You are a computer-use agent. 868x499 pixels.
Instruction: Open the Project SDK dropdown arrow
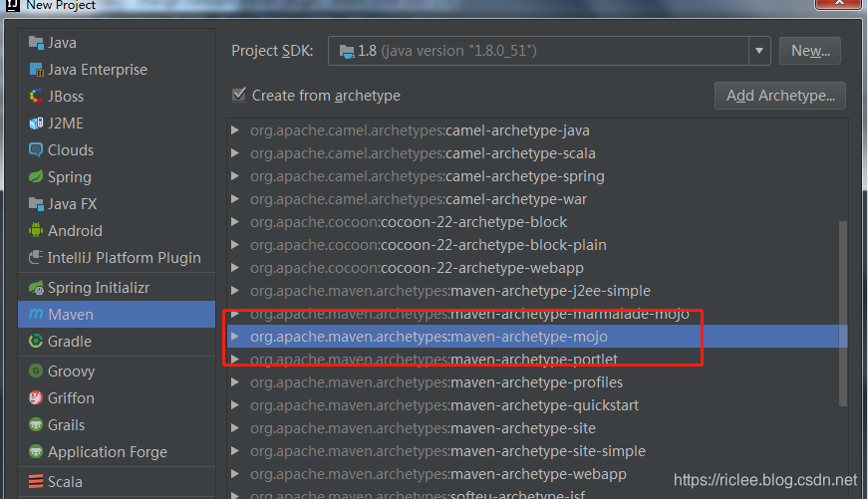(759, 51)
